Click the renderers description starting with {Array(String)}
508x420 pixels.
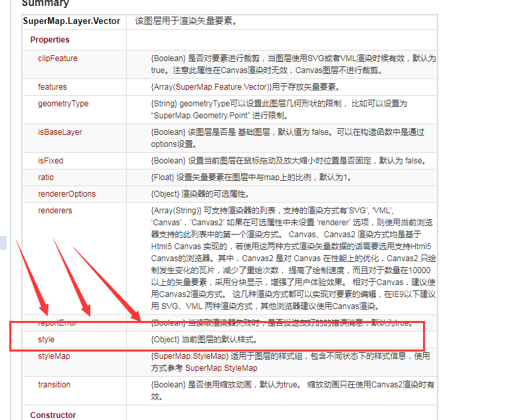(x=294, y=258)
